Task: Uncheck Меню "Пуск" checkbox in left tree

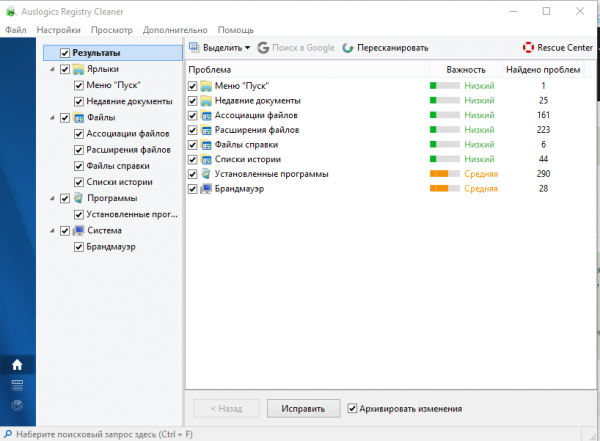Action: point(78,85)
